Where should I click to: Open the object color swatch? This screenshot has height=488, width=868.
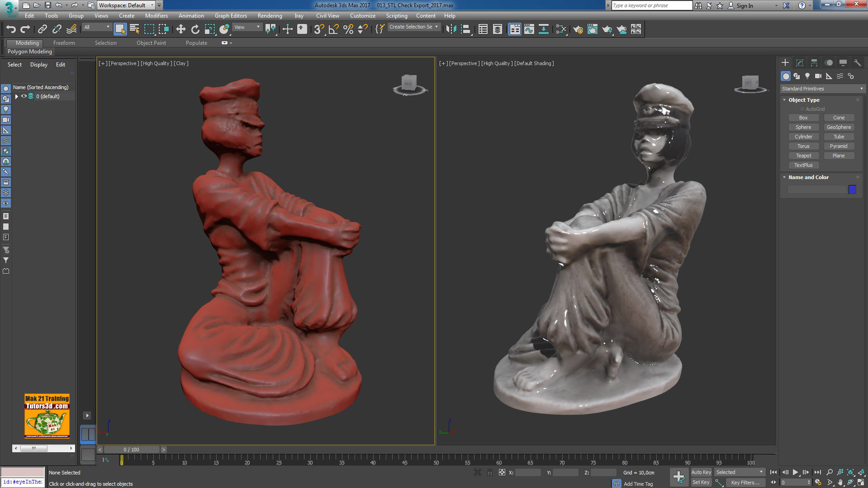[852, 190]
